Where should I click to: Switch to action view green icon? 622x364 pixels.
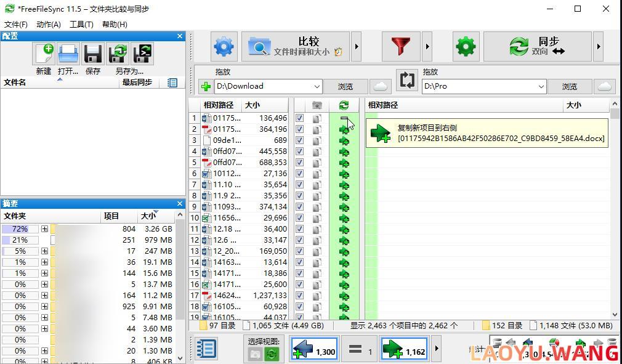pos(272,354)
